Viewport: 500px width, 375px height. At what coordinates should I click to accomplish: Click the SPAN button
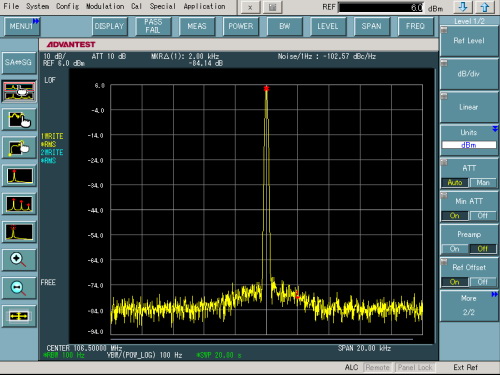[371, 26]
